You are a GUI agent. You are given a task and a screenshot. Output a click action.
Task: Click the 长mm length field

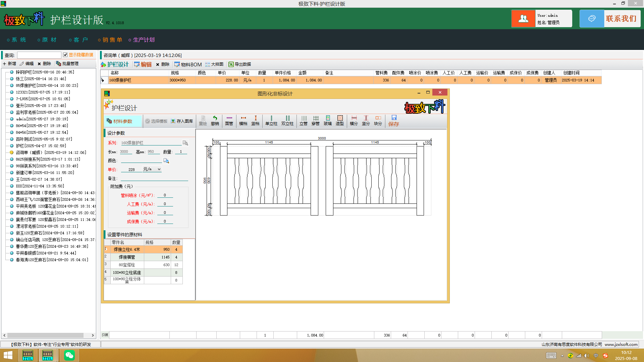click(x=126, y=152)
